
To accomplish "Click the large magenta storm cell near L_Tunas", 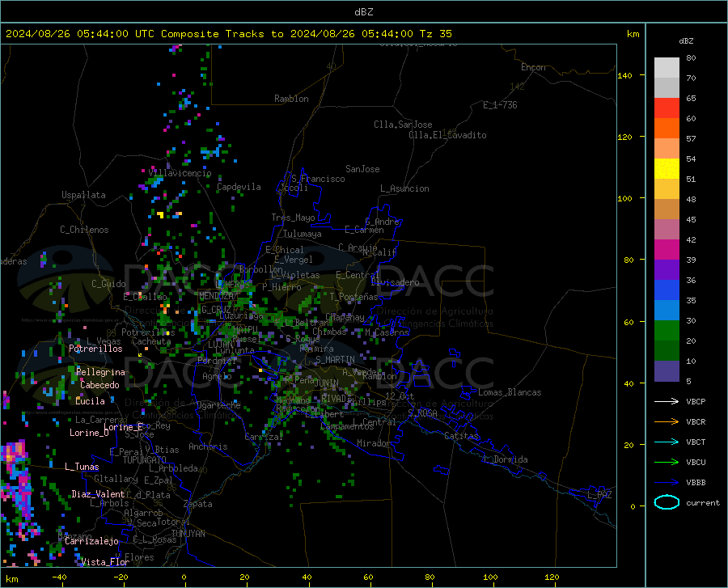I will 14,451.
